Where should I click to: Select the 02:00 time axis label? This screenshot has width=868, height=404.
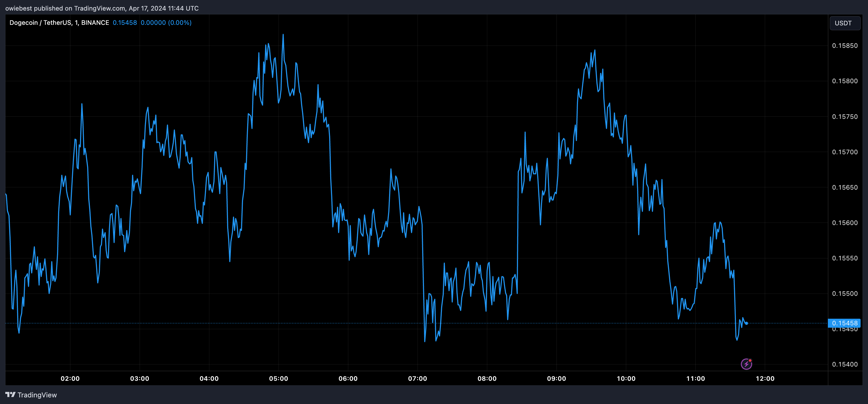tap(70, 378)
